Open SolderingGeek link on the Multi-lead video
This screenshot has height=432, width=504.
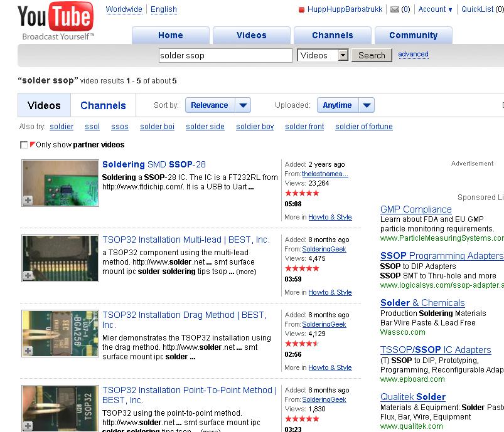pos(324,249)
